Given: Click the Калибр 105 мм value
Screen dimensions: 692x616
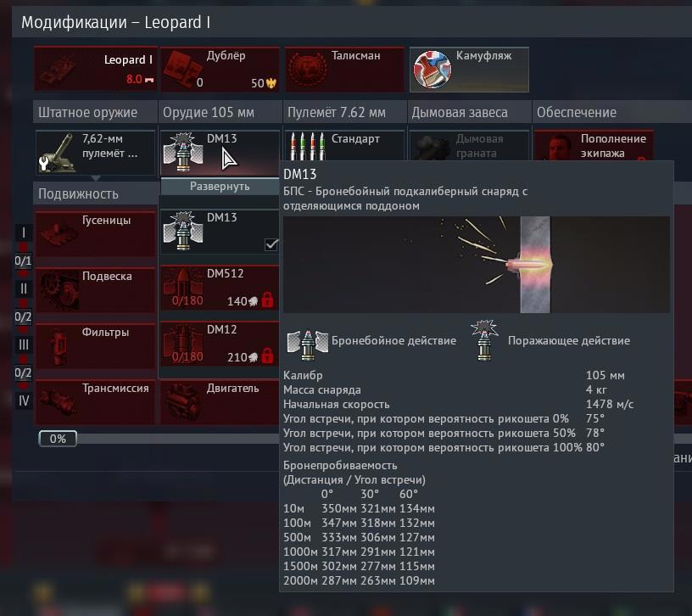Looking at the screenshot, I should pos(605,375).
